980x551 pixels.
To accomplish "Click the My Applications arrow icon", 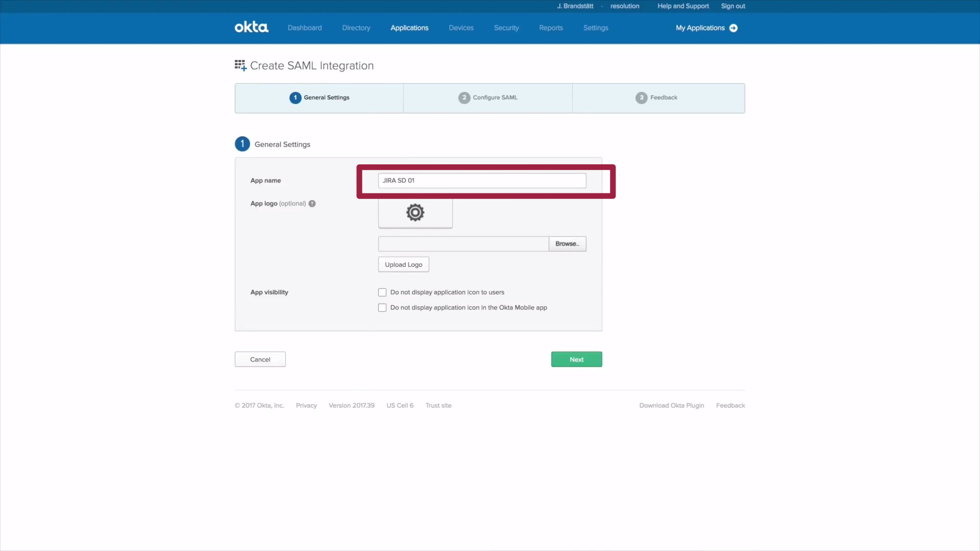I will 733,28.
